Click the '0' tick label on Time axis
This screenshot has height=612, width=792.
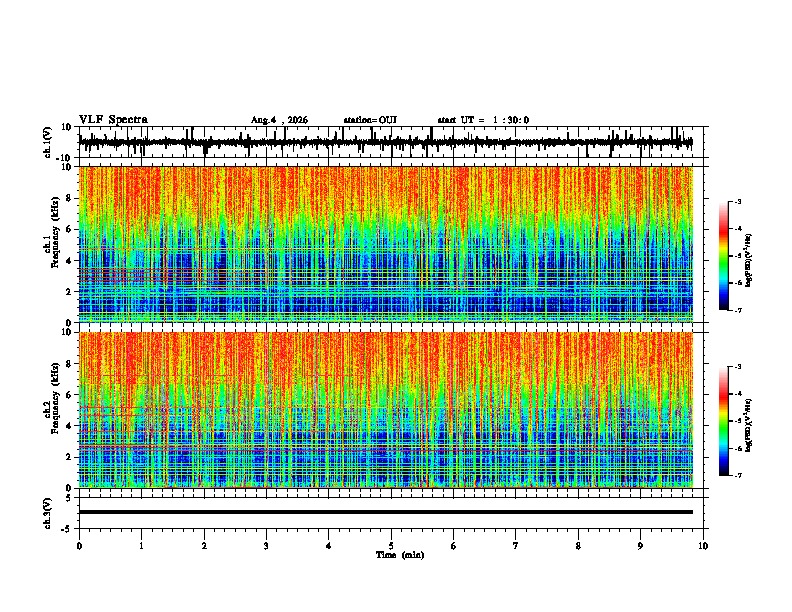click(79, 546)
